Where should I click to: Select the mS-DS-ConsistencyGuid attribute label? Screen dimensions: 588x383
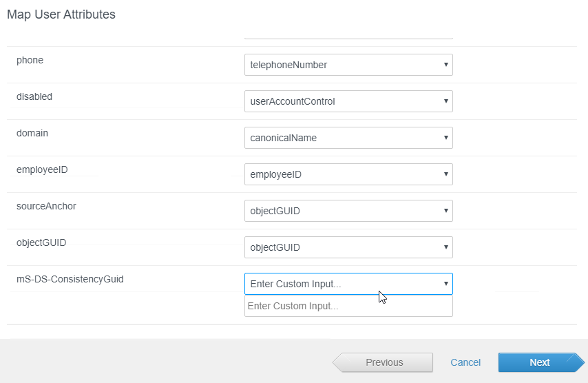pyautogui.click(x=70, y=279)
